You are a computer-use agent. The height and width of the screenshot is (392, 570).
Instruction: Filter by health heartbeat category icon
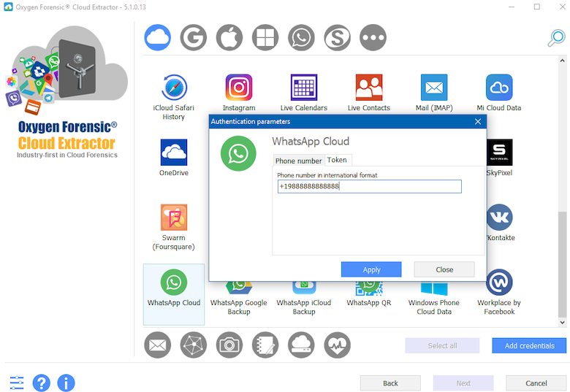pos(338,345)
